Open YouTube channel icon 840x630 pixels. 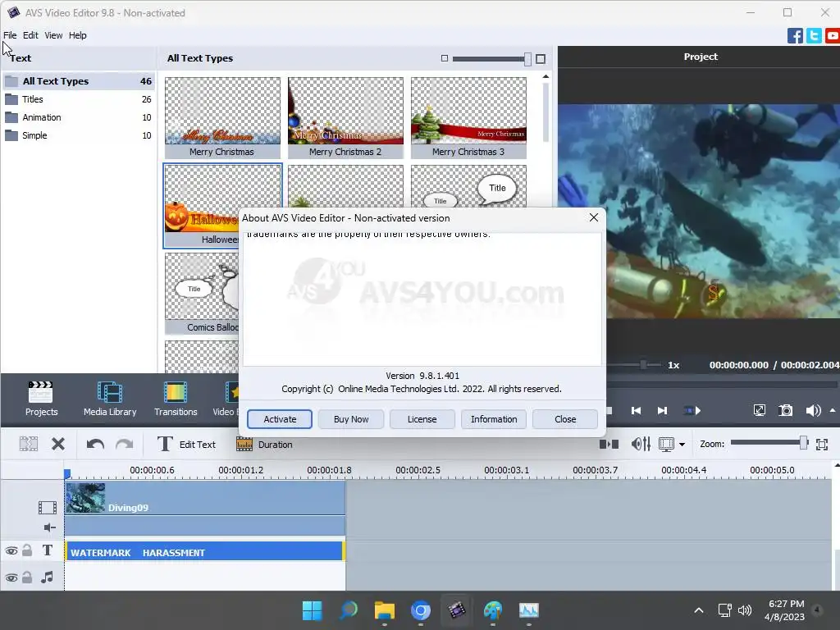coord(833,35)
